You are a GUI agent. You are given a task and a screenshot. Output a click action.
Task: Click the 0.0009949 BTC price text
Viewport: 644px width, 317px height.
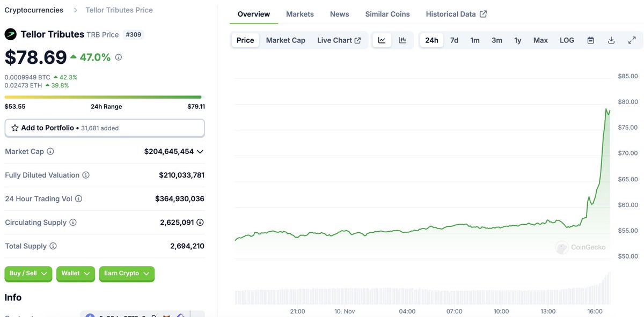27,77
